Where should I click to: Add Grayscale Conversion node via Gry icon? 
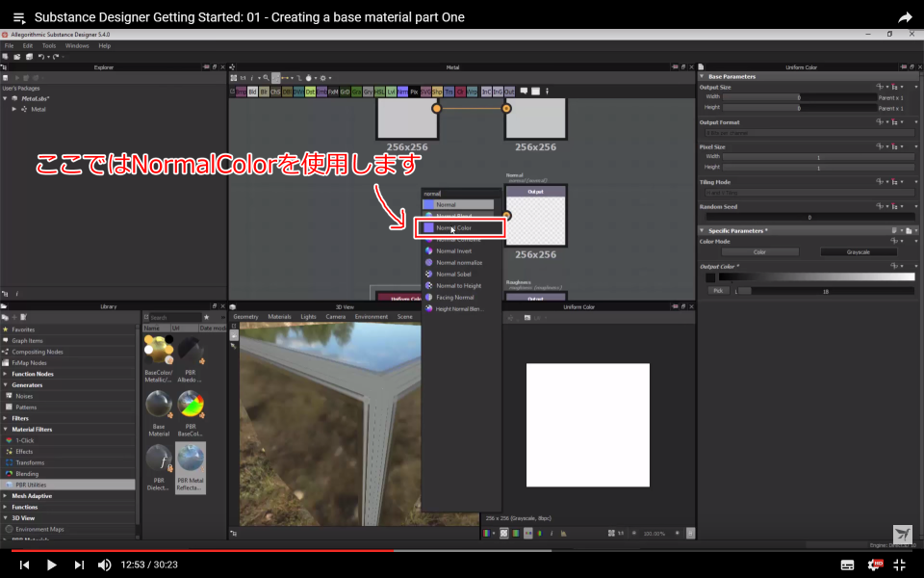pyautogui.click(x=369, y=92)
